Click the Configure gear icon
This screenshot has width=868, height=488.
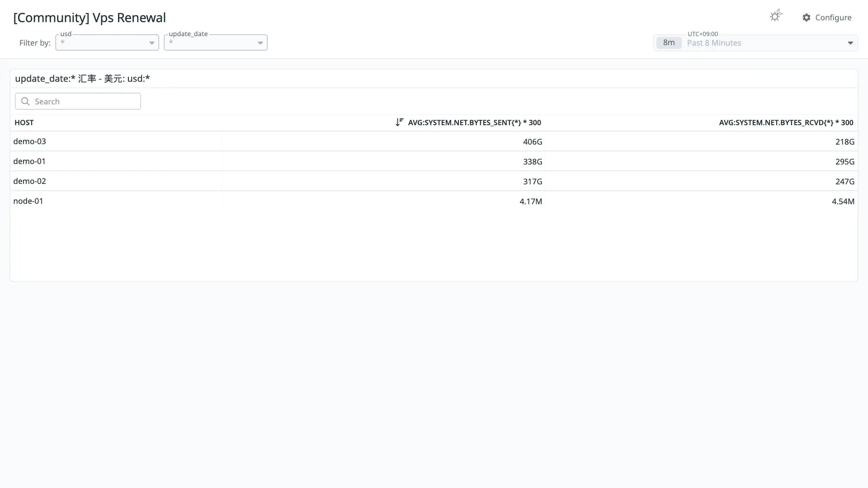(807, 17)
